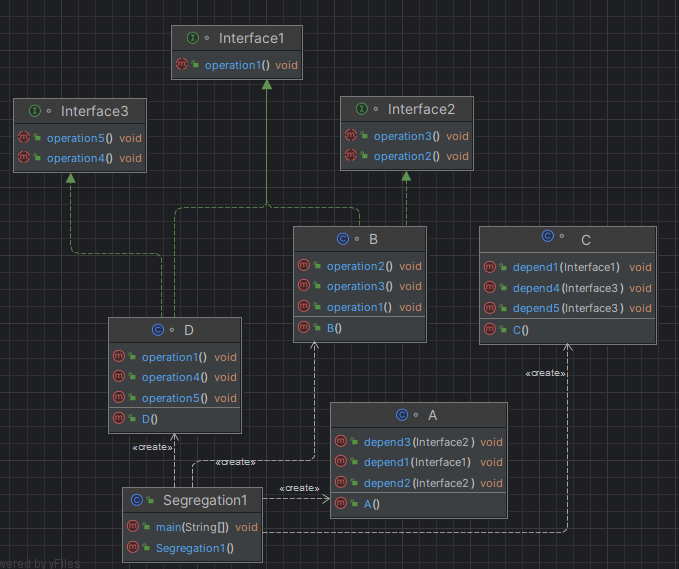Select class A blue class icon
The height and width of the screenshot is (569, 679).
click(x=402, y=414)
